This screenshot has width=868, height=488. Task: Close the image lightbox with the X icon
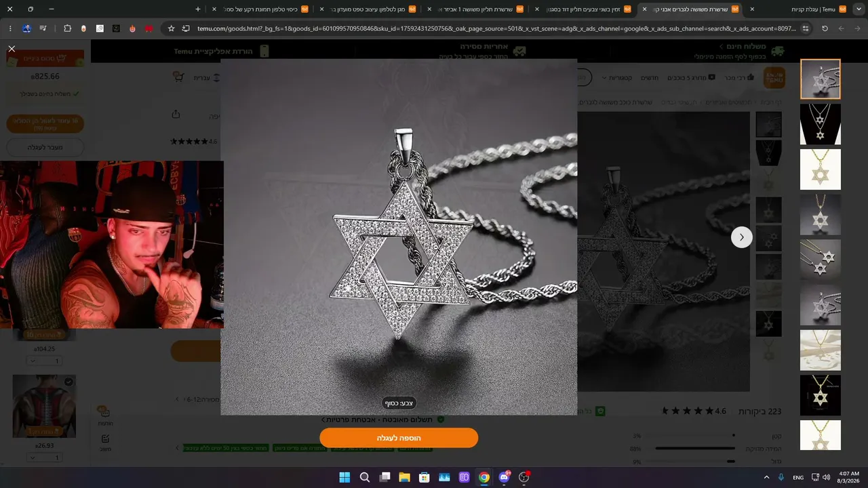coord(12,49)
